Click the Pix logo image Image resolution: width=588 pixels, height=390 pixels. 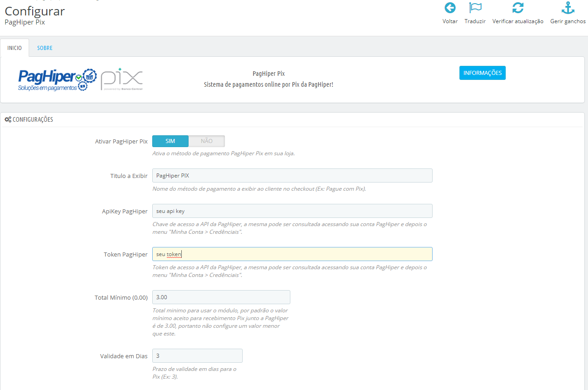pyautogui.click(x=122, y=80)
